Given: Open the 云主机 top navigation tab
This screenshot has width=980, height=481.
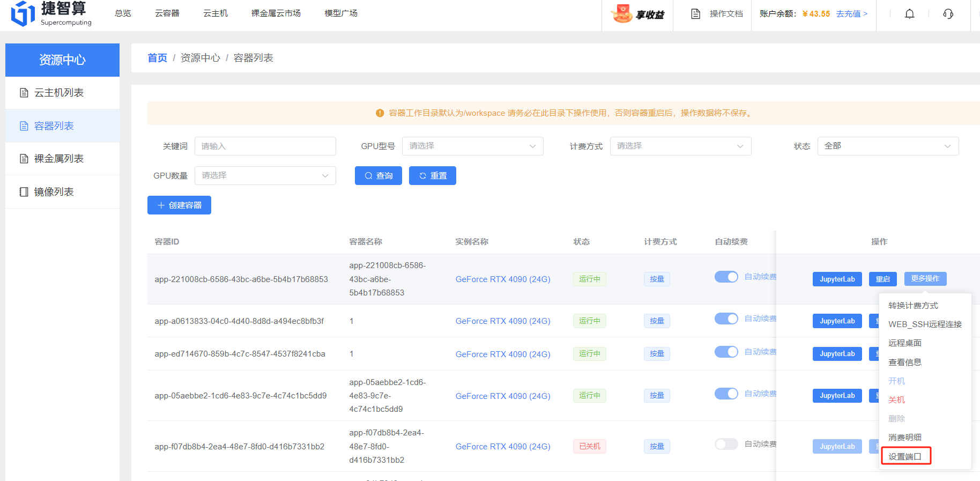Looking at the screenshot, I should (x=216, y=13).
